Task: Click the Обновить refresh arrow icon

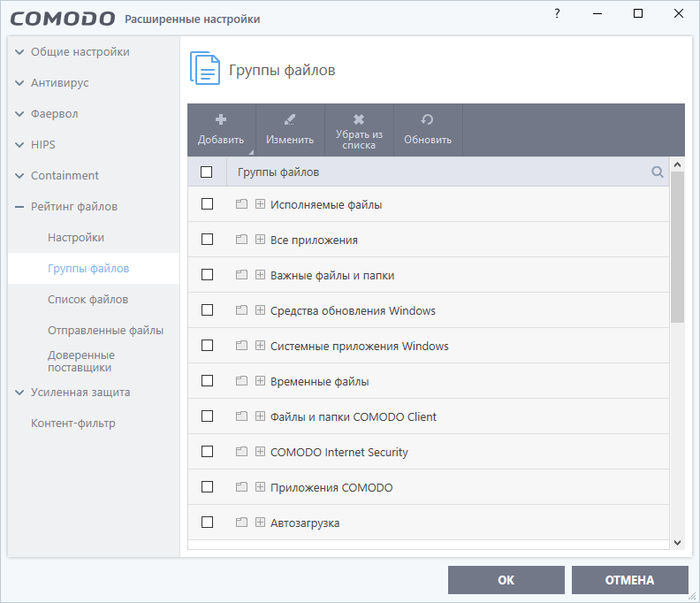Action: point(427,119)
